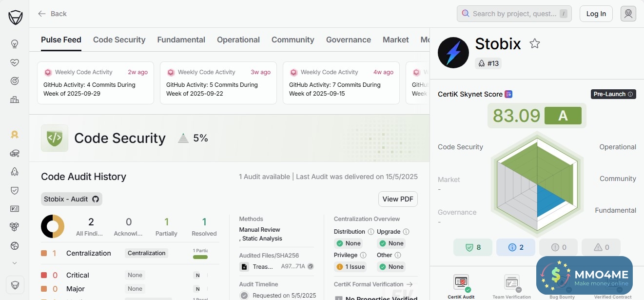This screenshot has width=644, height=300.
Task: Click the #13 rocket rank badge
Action: (x=488, y=63)
